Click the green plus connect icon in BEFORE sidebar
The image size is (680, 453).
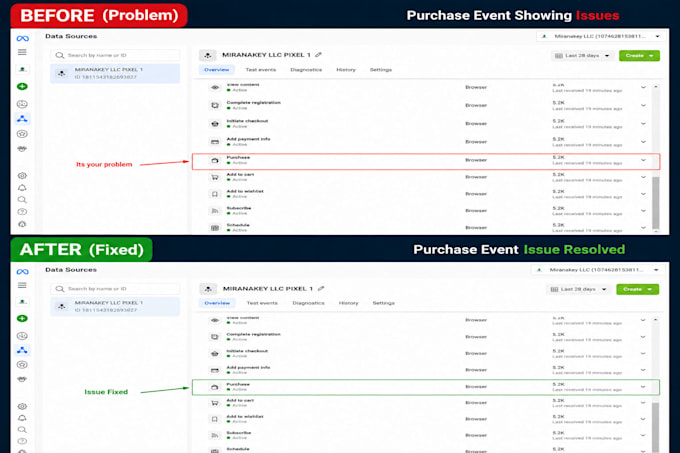(22, 86)
